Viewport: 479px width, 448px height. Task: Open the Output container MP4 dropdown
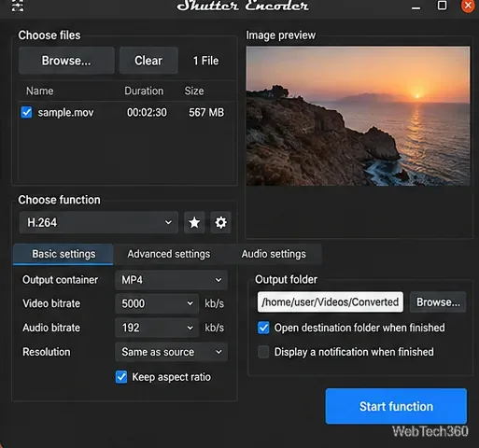[171, 280]
